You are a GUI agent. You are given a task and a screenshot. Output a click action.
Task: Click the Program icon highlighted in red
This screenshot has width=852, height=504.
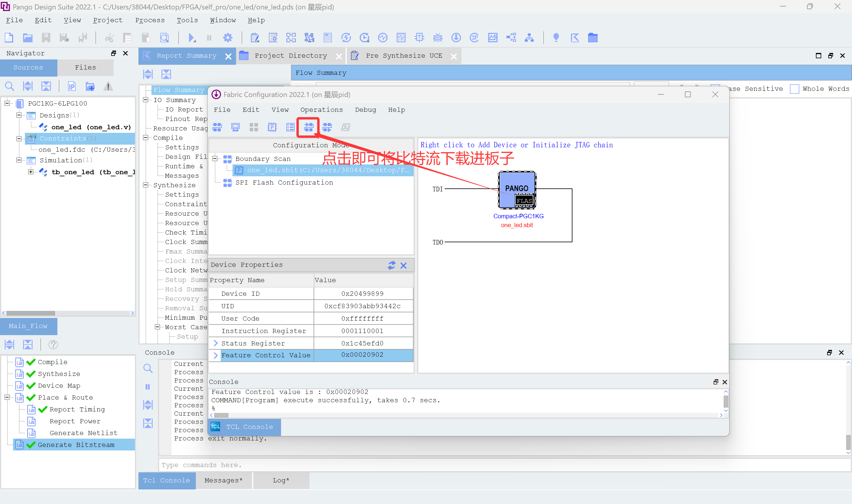[308, 127]
